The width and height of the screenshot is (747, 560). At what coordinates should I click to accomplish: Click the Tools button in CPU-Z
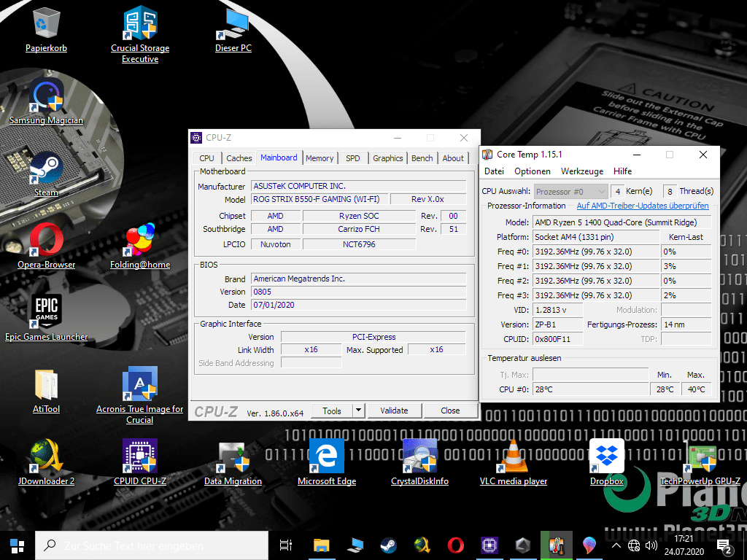[x=332, y=411]
